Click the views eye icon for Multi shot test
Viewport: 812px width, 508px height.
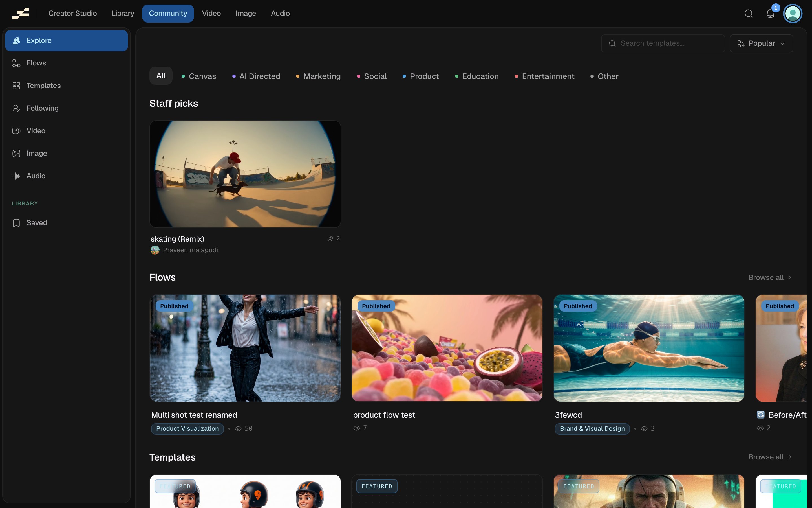tap(238, 428)
